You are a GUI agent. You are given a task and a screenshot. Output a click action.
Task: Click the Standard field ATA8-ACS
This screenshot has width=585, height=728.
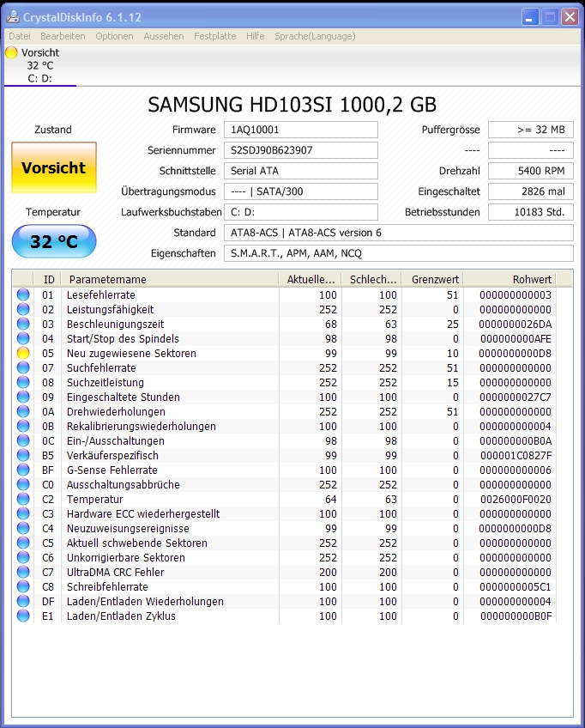click(399, 233)
